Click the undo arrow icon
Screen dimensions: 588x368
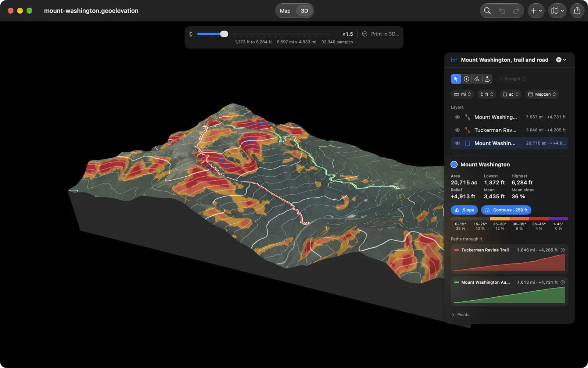pyautogui.click(x=502, y=11)
